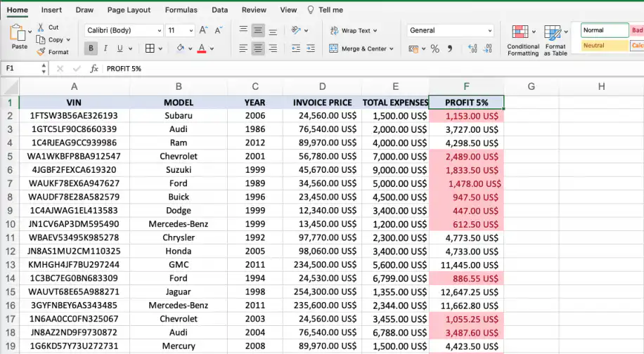
Task: Switch to the Draw tab
Action: (84, 10)
